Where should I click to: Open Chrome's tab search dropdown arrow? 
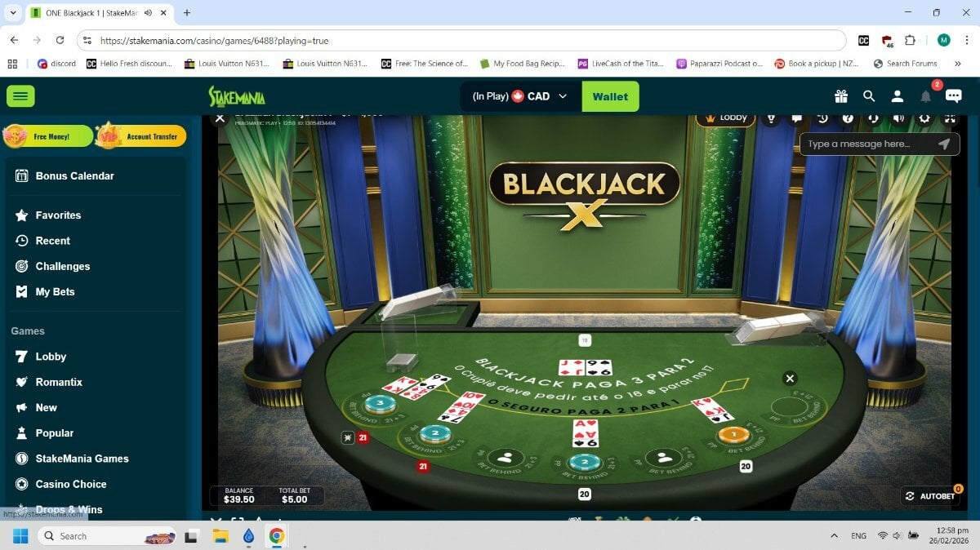[x=12, y=13]
